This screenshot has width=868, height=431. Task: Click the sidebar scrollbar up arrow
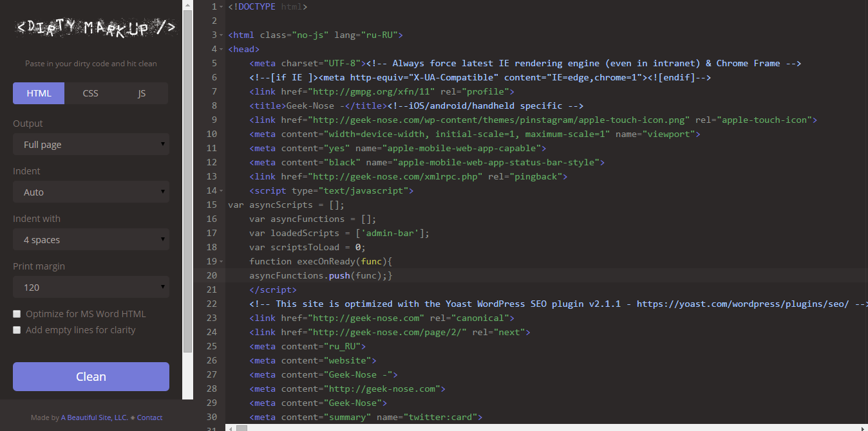(187, 5)
